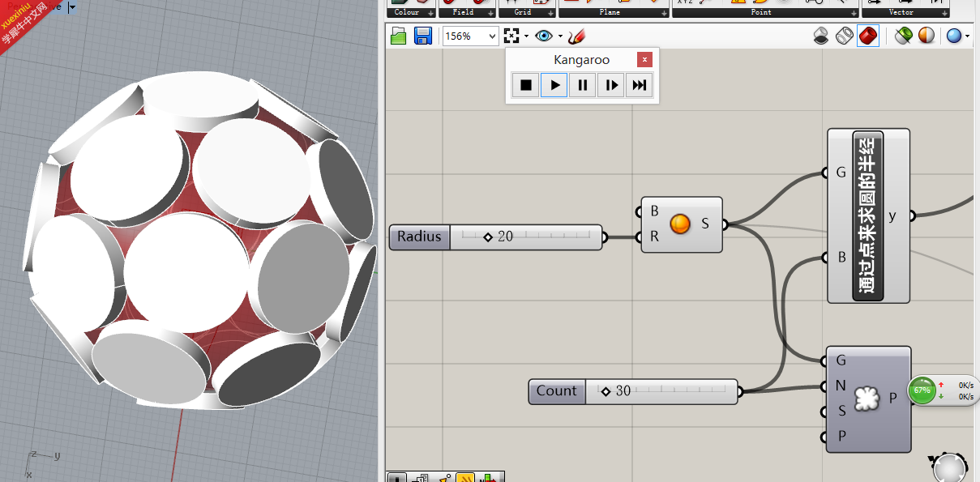Click the cluster component G input
This screenshot has width=980, height=482.
pyautogui.click(x=841, y=173)
